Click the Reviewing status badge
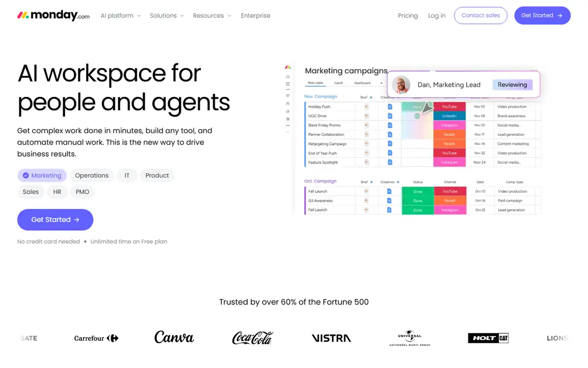 (512, 85)
